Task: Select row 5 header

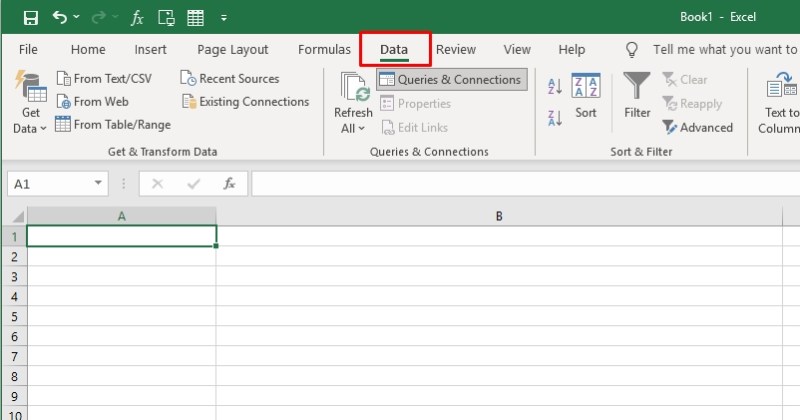Action: pyautogui.click(x=14, y=316)
